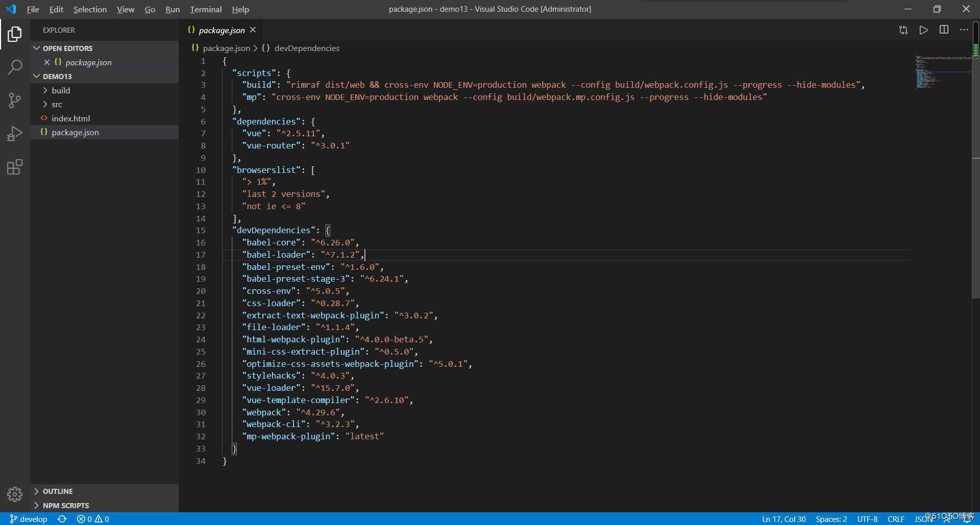This screenshot has width=980, height=525.
Task: Click the "scripts" key on line 2
Action: (254, 73)
